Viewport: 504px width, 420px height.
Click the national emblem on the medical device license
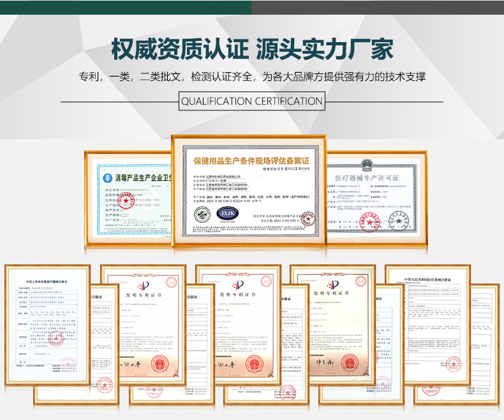pos(366,163)
